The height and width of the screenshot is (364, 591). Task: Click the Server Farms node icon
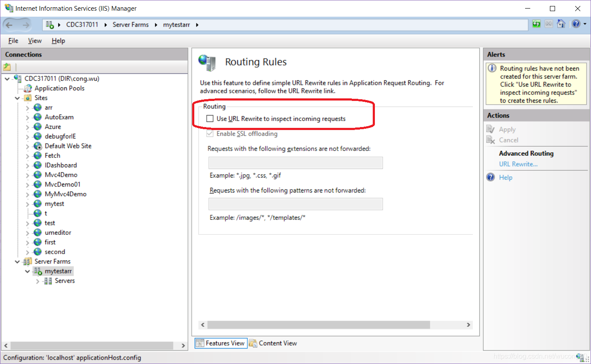(x=27, y=261)
